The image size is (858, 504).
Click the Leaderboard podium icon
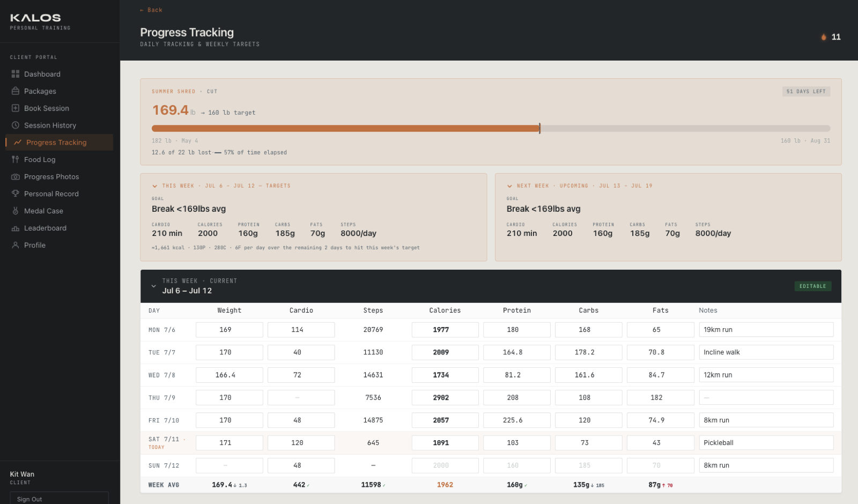(16, 228)
